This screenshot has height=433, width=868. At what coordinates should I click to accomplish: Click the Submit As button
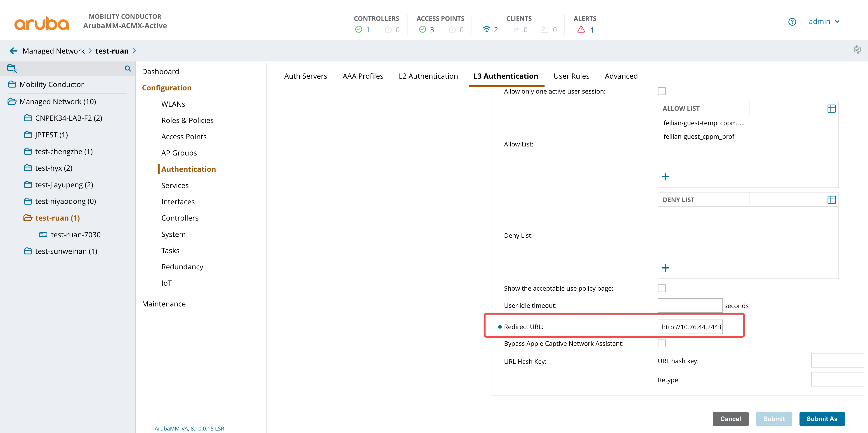pos(822,419)
